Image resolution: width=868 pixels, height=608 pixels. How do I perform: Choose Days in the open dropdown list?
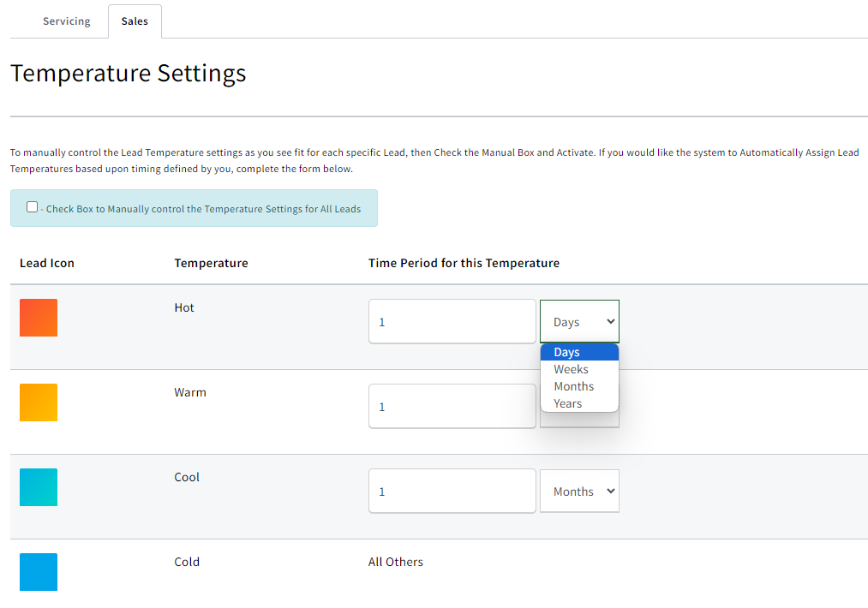click(x=567, y=352)
